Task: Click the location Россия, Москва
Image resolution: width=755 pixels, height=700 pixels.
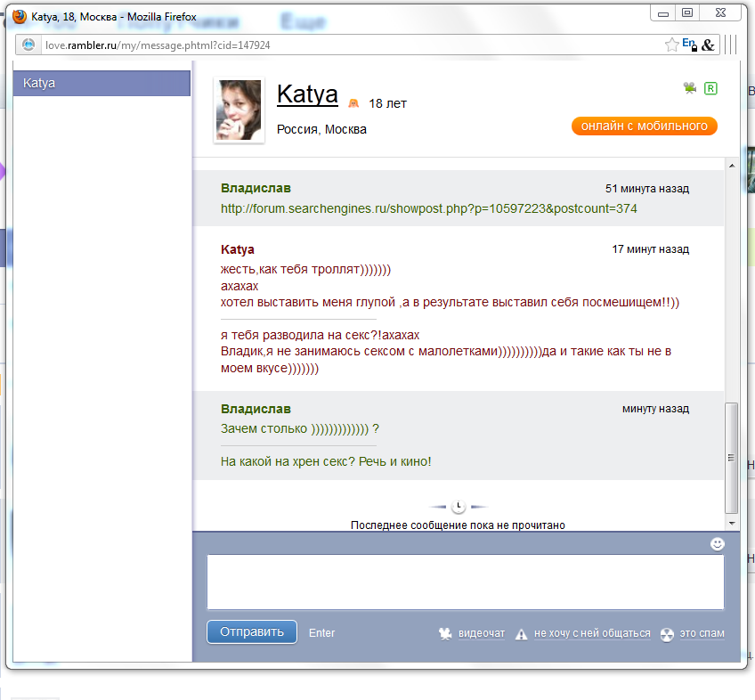Action: tap(321, 129)
